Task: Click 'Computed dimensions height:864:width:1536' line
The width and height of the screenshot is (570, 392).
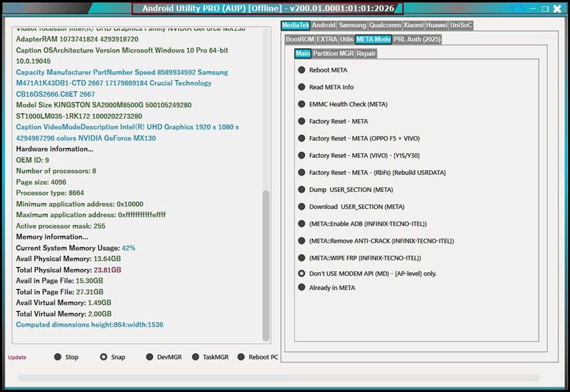Action: coord(90,324)
